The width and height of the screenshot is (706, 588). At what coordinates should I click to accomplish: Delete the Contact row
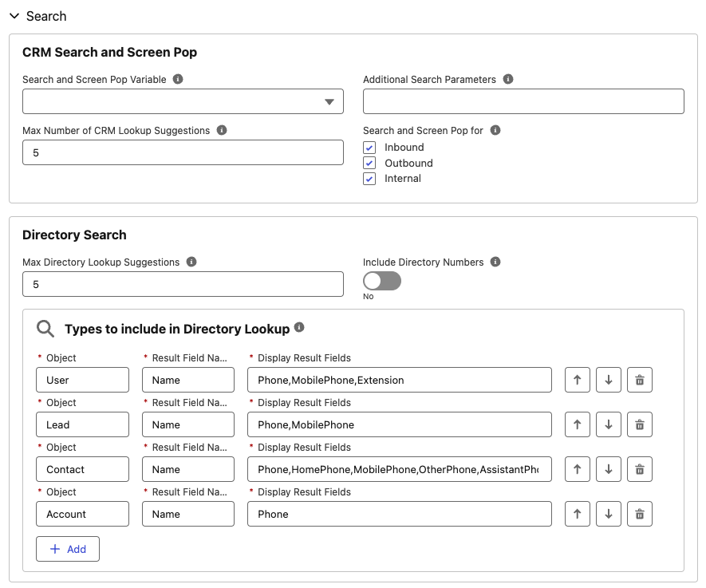point(640,469)
